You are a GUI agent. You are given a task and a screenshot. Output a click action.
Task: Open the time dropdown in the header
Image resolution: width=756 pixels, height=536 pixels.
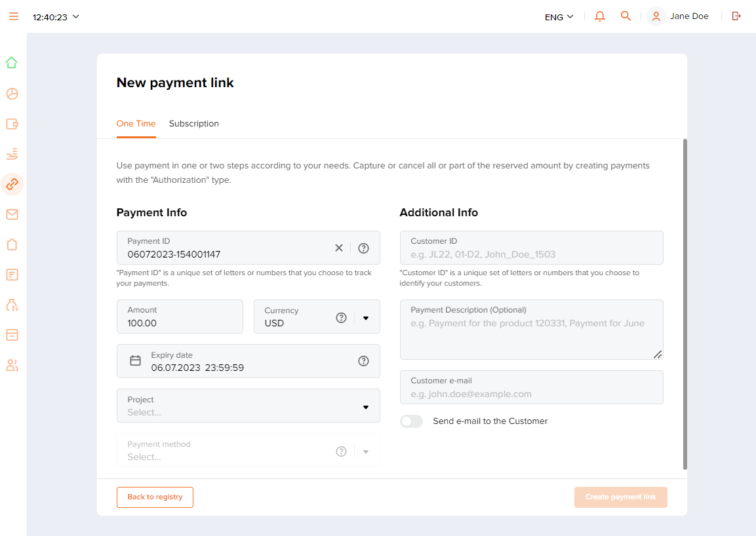pyautogui.click(x=56, y=17)
